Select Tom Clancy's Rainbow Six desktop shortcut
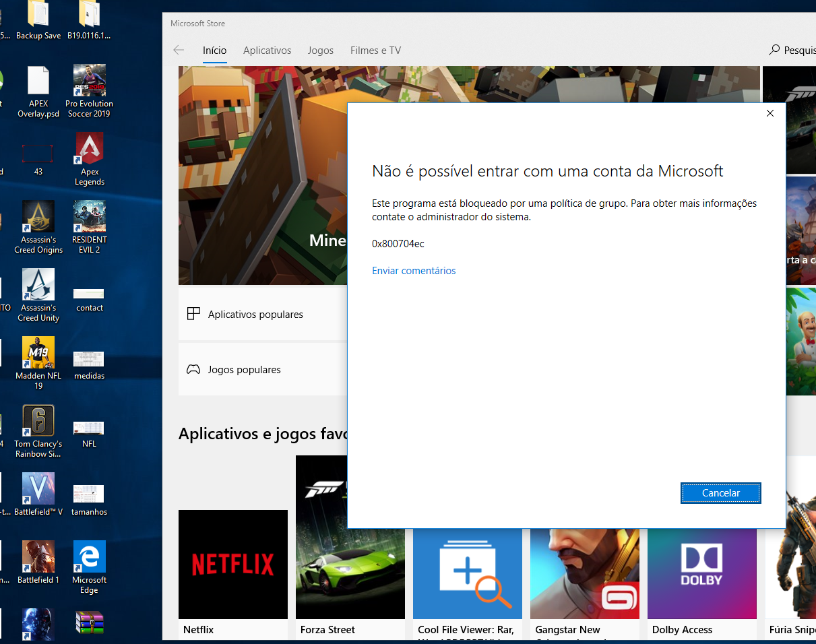 point(38,432)
